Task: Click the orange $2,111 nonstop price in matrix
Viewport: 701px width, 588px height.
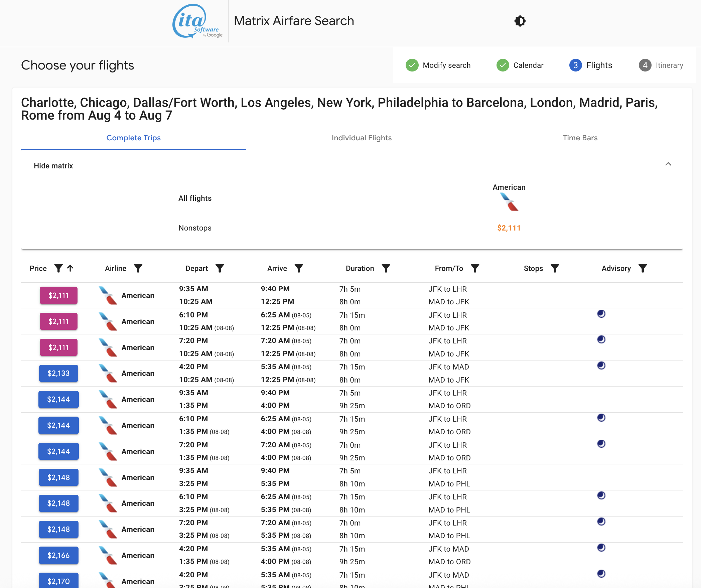Action: point(509,228)
